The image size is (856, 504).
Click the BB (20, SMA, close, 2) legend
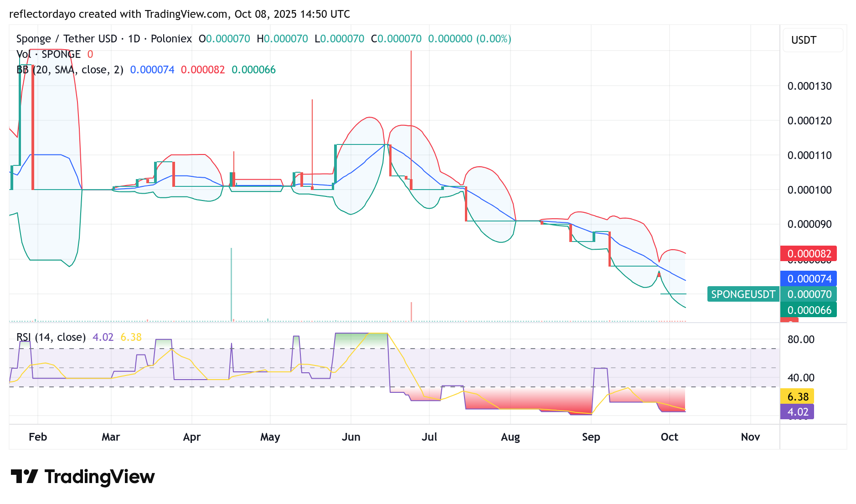(70, 70)
